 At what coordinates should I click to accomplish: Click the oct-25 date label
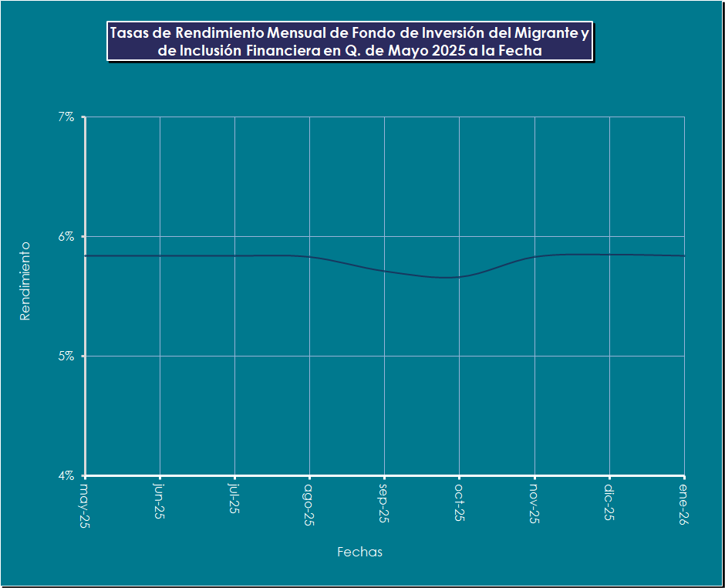[x=459, y=501]
